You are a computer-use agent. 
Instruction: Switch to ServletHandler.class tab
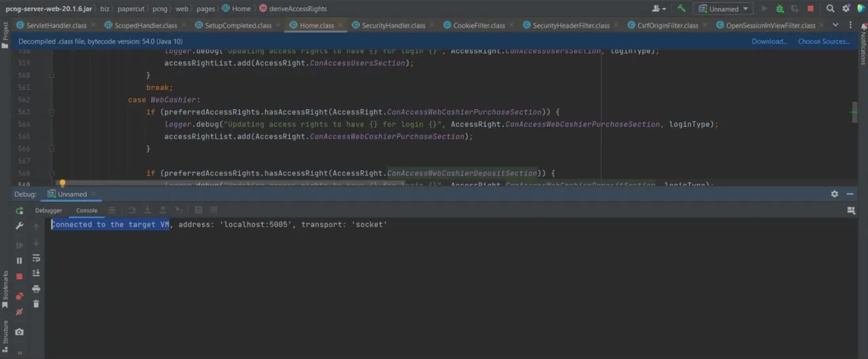56,25
